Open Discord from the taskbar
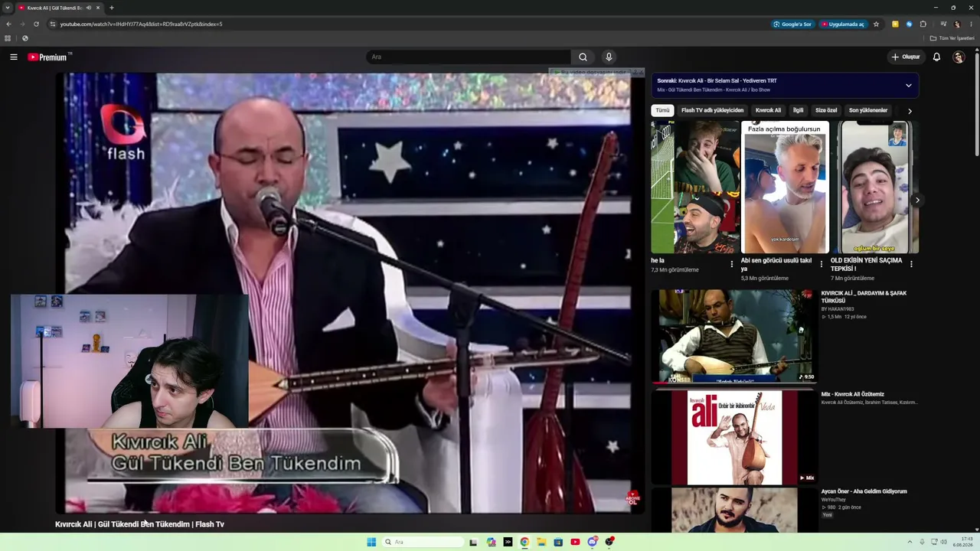The height and width of the screenshot is (551, 980). [x=592, y=542]
